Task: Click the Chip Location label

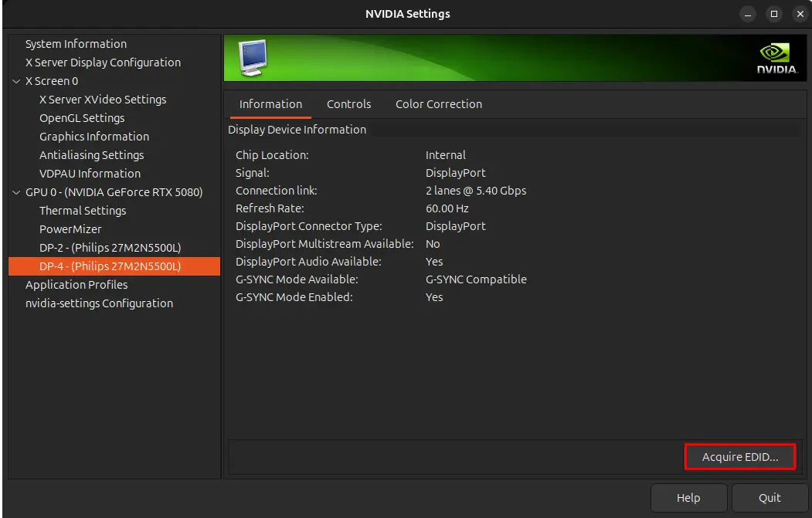Action: click(272, 155)
